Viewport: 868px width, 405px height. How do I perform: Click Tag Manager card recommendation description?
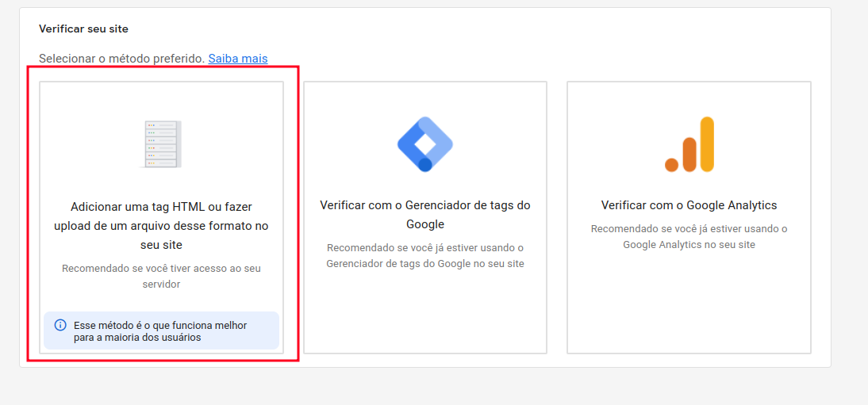tap(425, 256)
